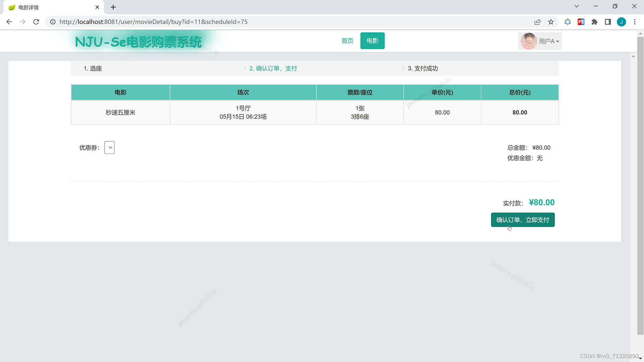Select the 电影 navigation tab
Viewport: 644px width, 362px height.
[372, 41]
